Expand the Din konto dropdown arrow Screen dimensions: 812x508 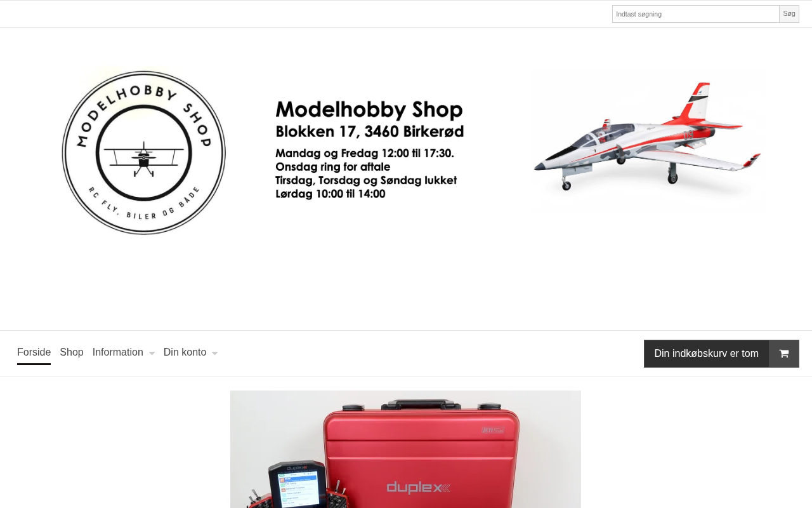[x=214, y=353]
